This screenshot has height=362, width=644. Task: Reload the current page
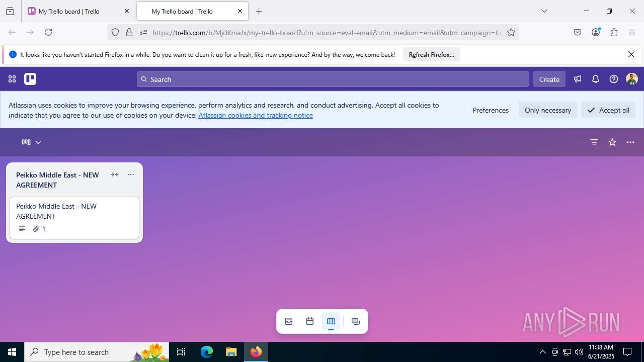48,32
